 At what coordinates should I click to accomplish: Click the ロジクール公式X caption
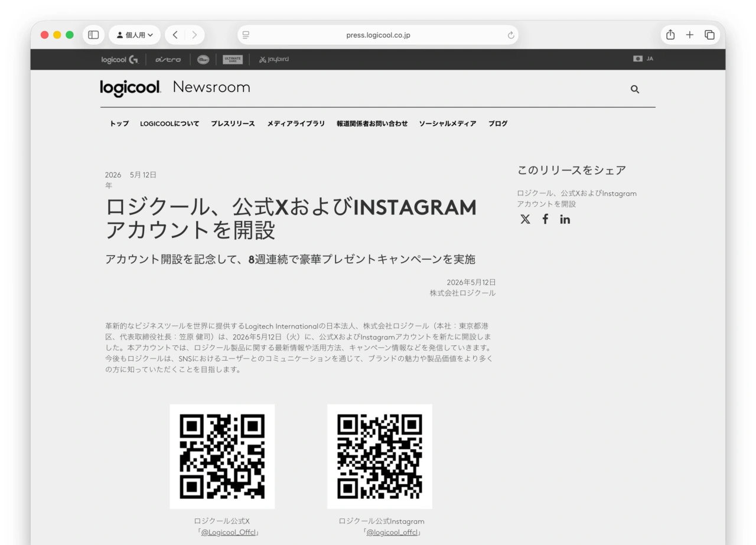click(x=222, y=521)
